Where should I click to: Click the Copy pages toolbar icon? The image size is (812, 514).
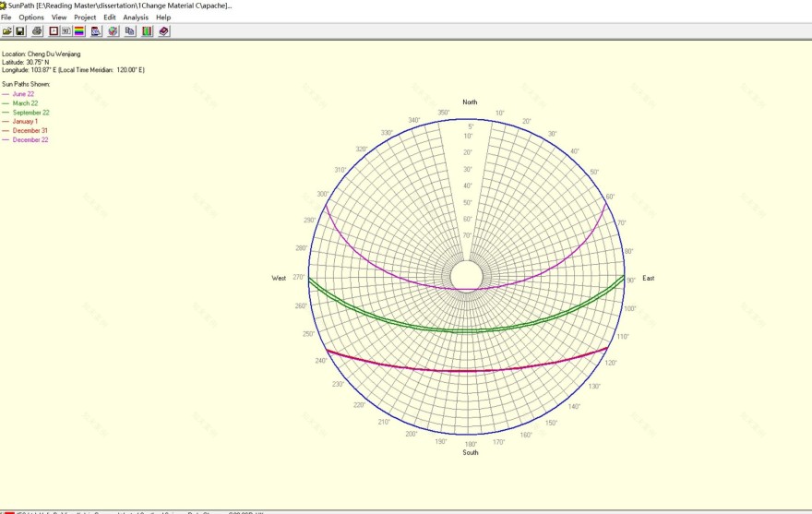pyautogui.click(x=130, y=31)
